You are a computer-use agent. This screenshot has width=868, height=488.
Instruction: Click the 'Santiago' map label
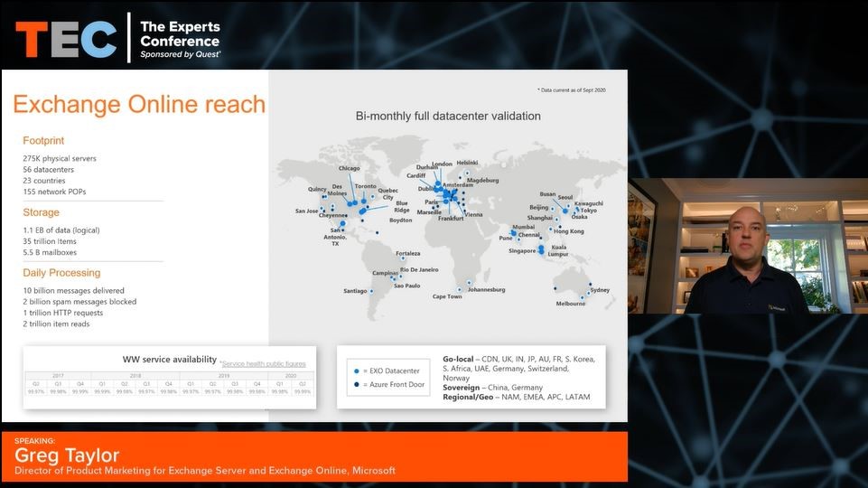355,291
